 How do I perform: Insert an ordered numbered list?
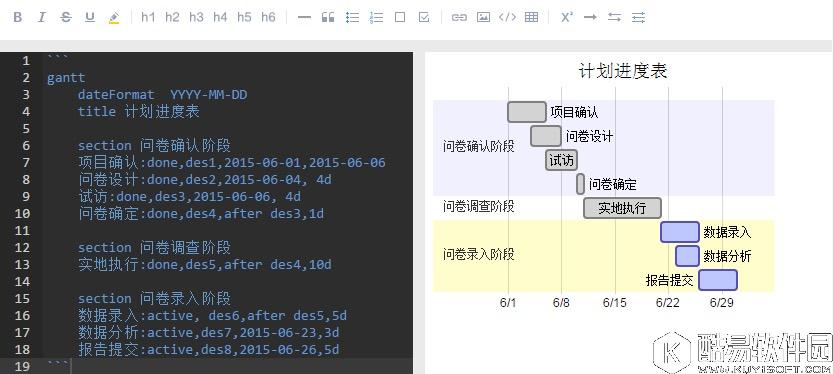[377, 18]
